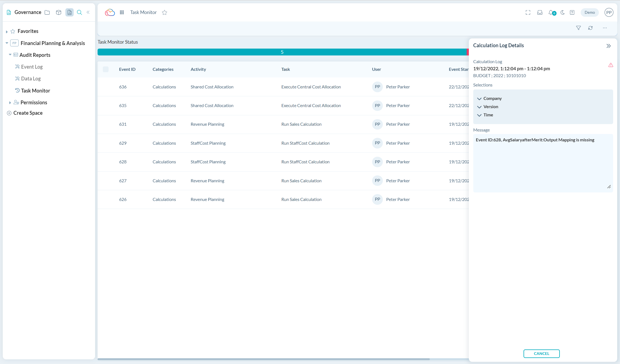Screen dimensions: 620x364
Task: Select the row checkbox area for Event ID 636
Action: tap(106, 87)
